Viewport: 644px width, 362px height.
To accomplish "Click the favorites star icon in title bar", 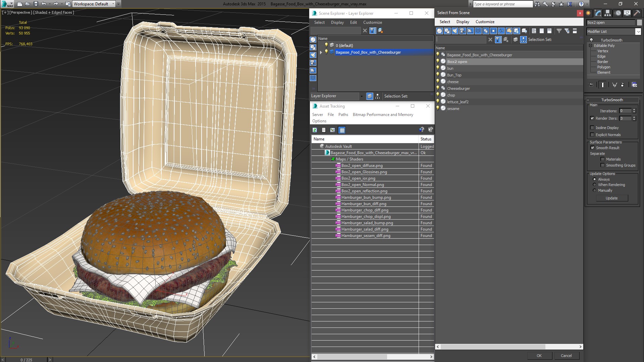I will [561, 4].
